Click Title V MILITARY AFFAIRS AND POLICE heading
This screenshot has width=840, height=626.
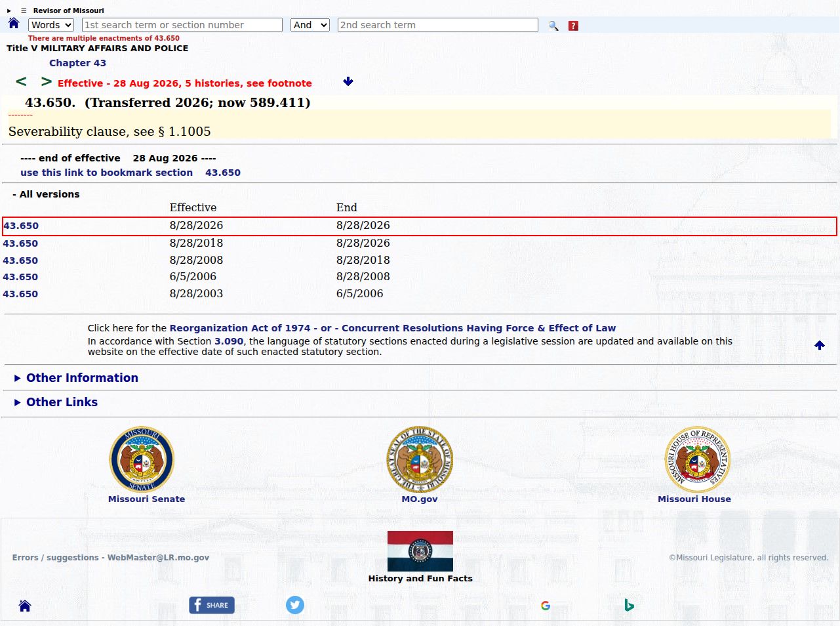pyautogui.click(x=98, y=48)
